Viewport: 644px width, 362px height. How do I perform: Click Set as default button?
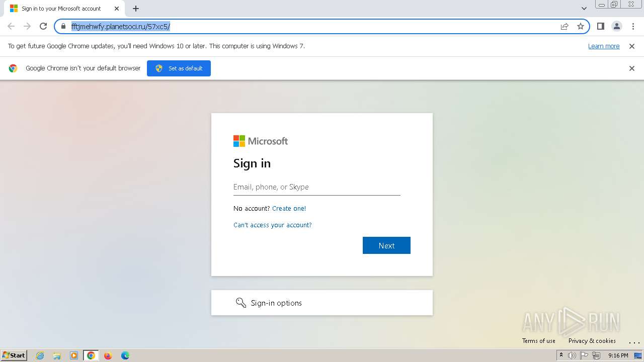[x=179, y=68]
